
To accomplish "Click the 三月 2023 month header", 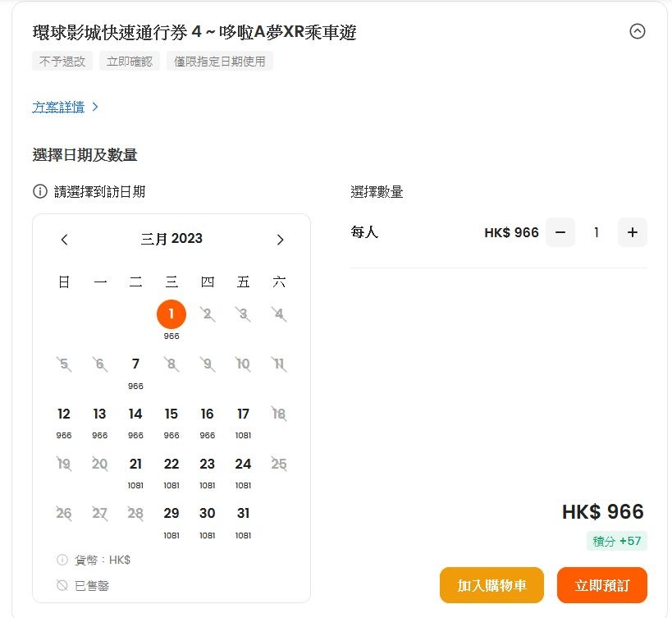I will (x=171, y=238).
